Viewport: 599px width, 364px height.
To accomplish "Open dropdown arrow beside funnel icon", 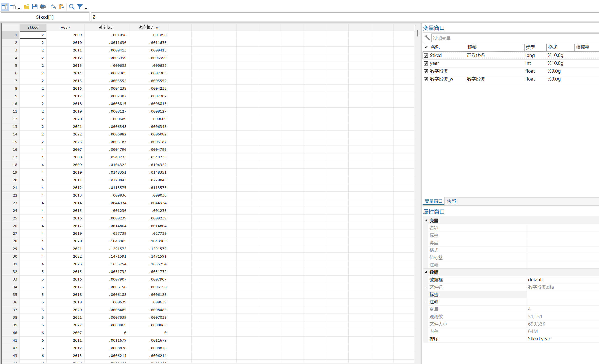I will pyautogui.click(x=86, y=9).
